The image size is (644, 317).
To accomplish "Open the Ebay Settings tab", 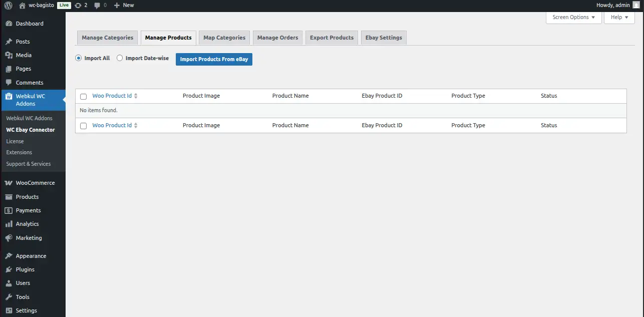I will 383,37.
